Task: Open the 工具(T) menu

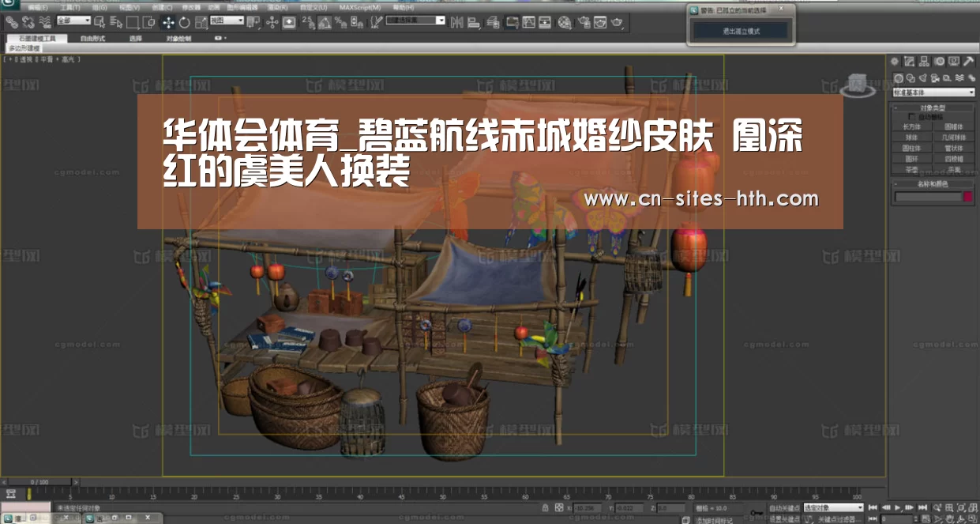Action: click(x=70, y=7)
